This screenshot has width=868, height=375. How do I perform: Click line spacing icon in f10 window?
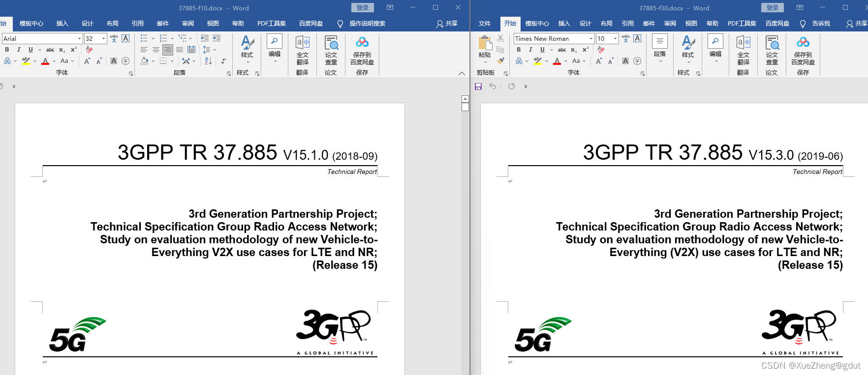[x=207, y=50]
